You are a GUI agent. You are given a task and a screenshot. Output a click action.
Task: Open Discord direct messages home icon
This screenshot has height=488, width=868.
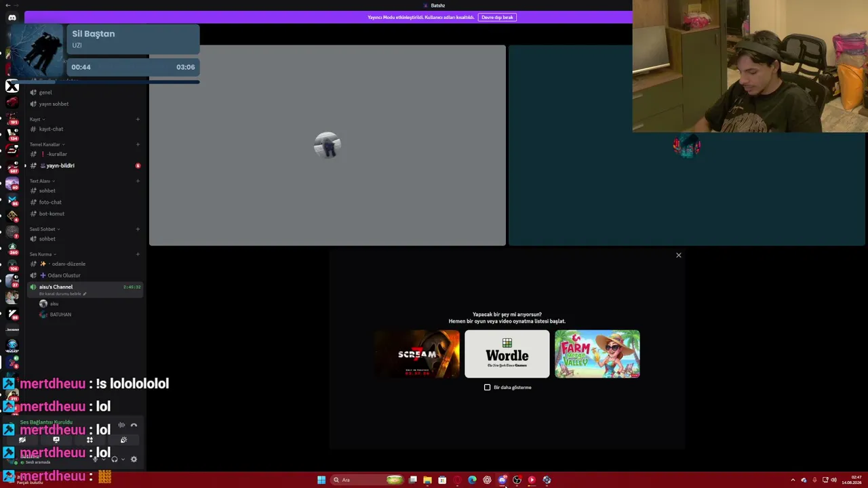coord(12,18)
